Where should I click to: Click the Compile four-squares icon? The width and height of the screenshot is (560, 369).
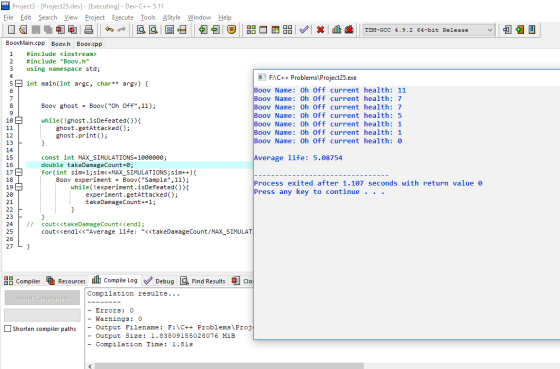point(251,30)
